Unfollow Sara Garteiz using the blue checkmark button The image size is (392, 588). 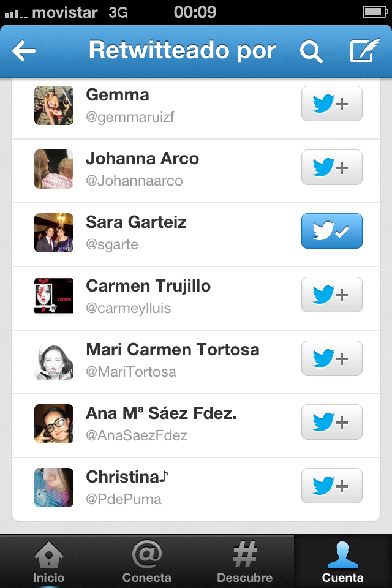[x=331, y=231]
